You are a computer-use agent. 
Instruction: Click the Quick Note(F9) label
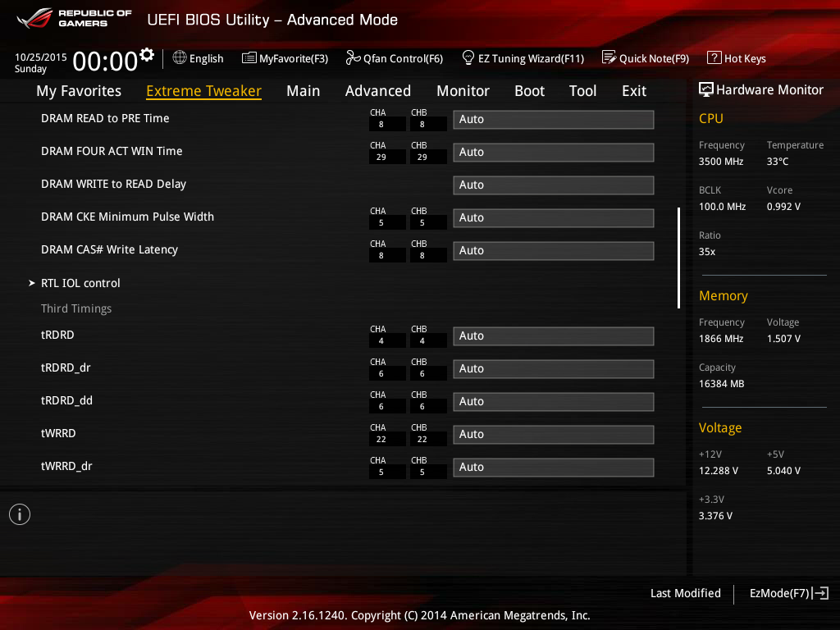(x=654, y=58)
